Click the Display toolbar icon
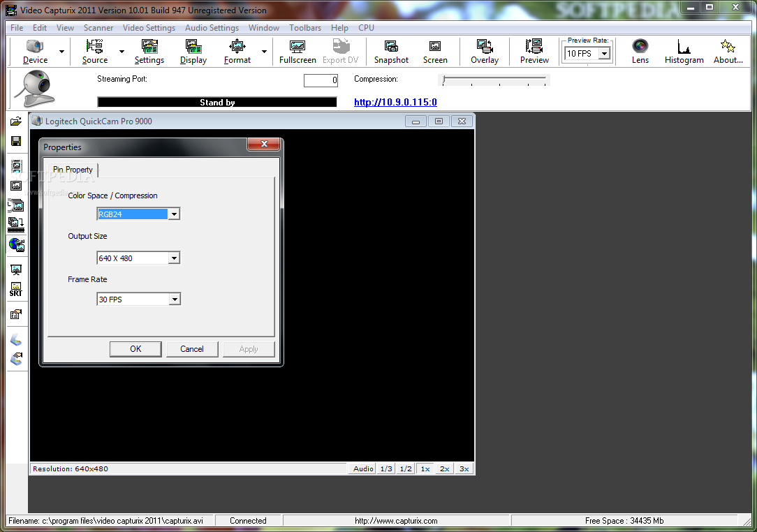 point(193,52)
